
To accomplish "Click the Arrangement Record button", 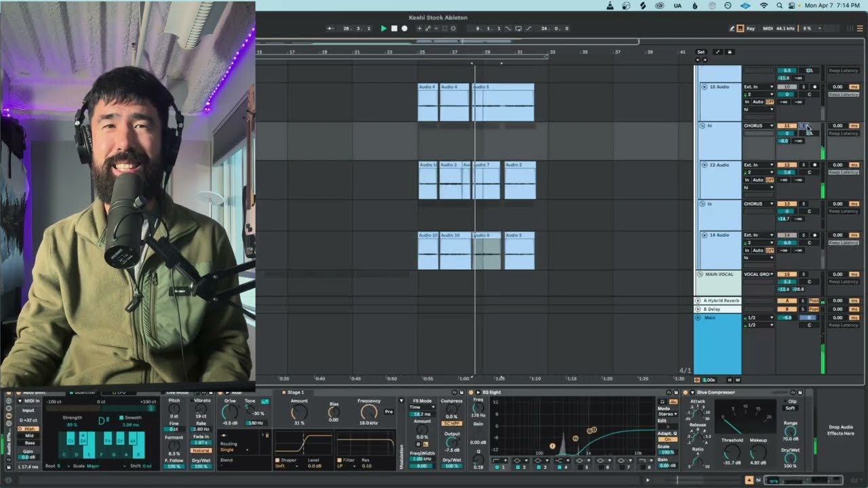I will [405, 28].
